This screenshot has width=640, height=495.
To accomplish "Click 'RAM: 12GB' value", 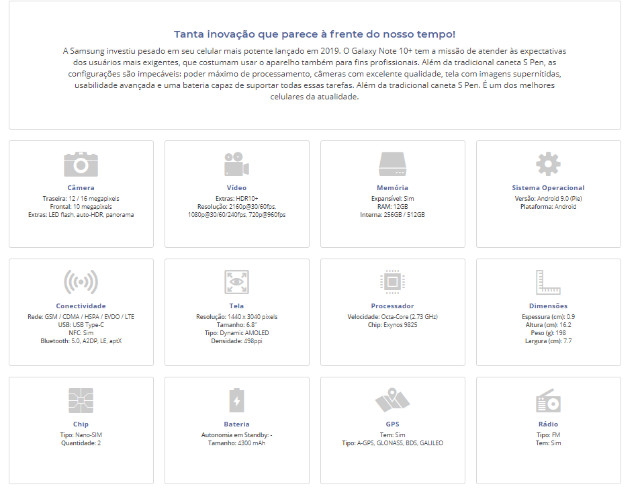I will [392, 206].
